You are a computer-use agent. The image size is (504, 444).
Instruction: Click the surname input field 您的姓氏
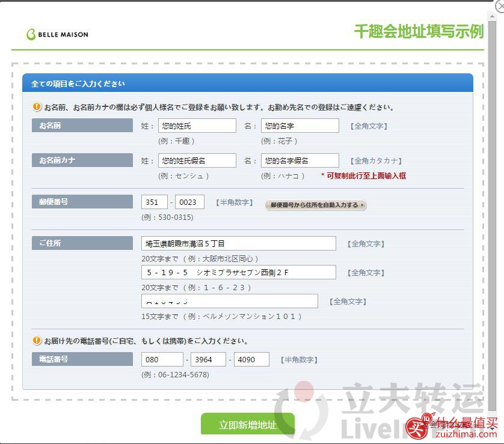(197, 126)
